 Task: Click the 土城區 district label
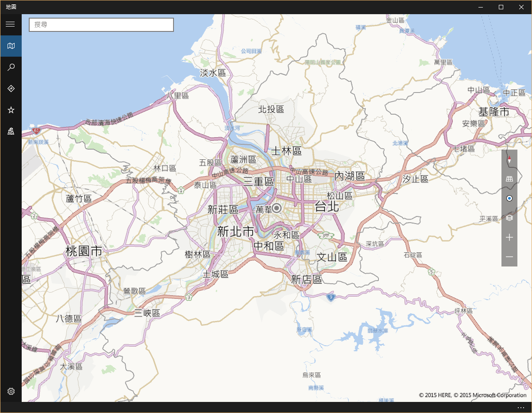pyautogui.click(x=216, y=274)
